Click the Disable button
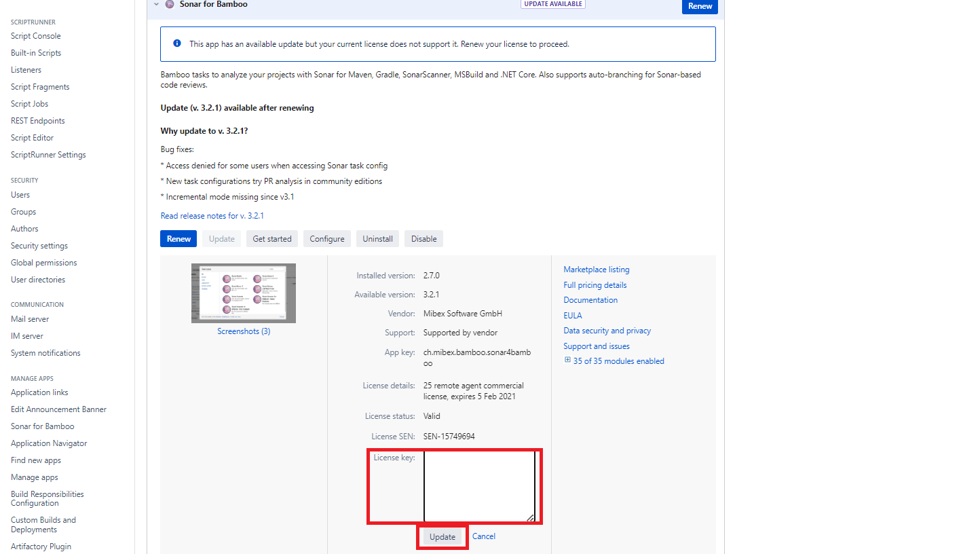This screenshot has height=554, width=980. click(423, 239)
